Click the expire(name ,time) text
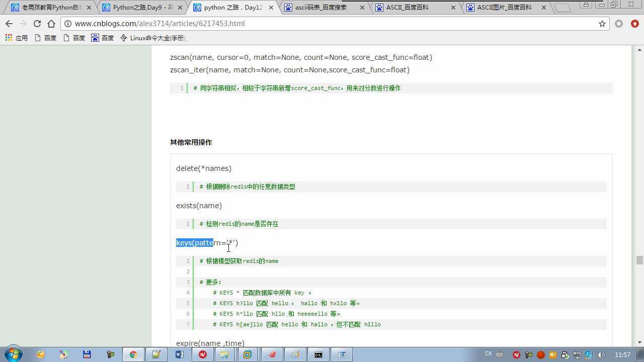This screenshot has height=362, width=644. point(210,343)
